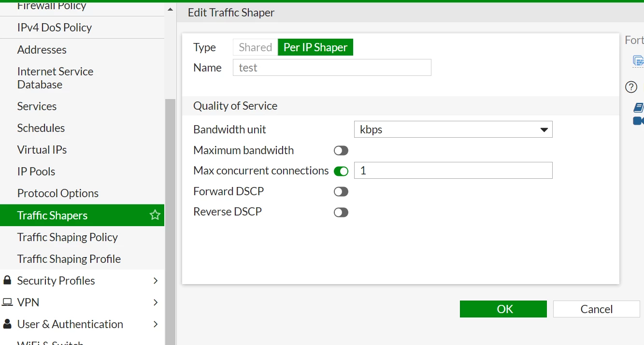Viewport: 644px width, 345px height.
Task: Select the Shared shaper type option
Action: click(255, 47)
